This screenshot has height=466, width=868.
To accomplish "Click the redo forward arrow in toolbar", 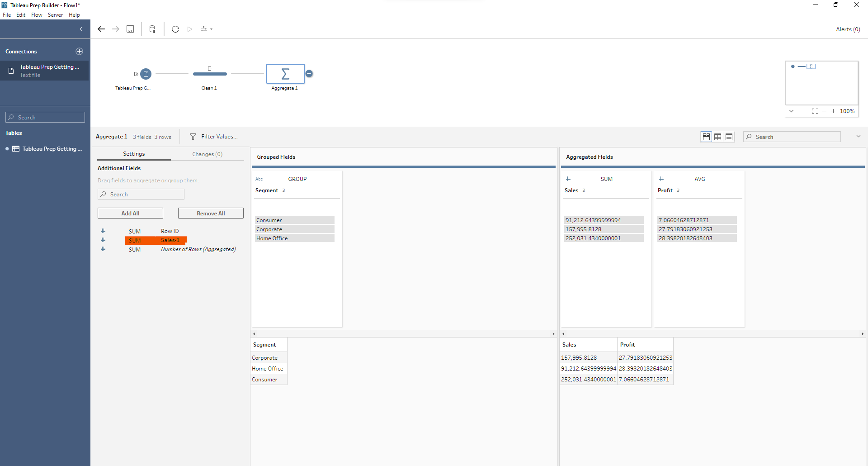I will pyautogui.click(x=116, y=29).
